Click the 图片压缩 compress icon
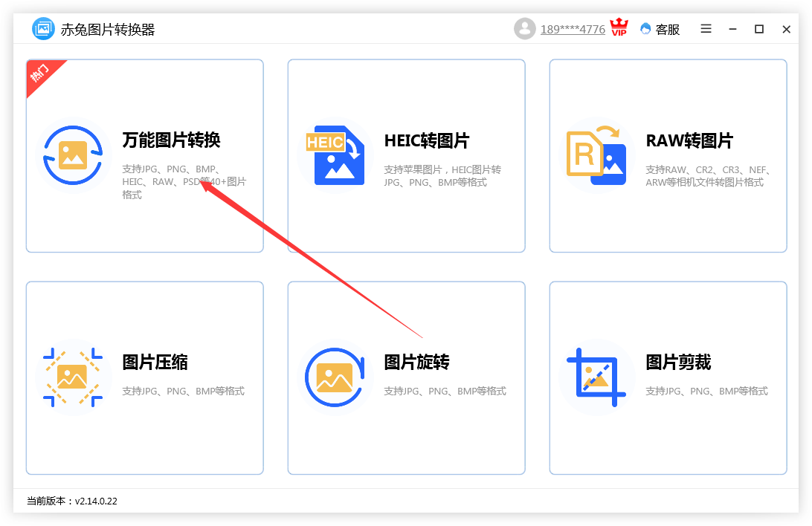Image resolution: width=812 pixels, height=526 pixels. click(x=73, y=377)
